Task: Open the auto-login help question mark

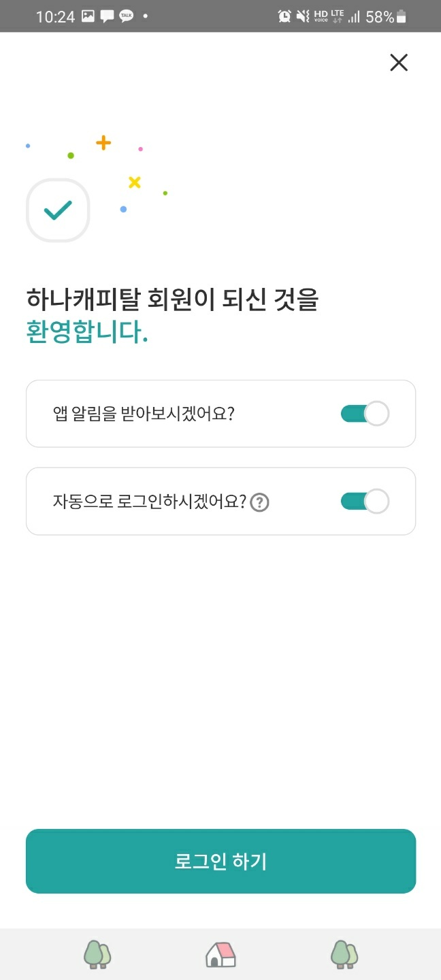Action: coord(259,503)
